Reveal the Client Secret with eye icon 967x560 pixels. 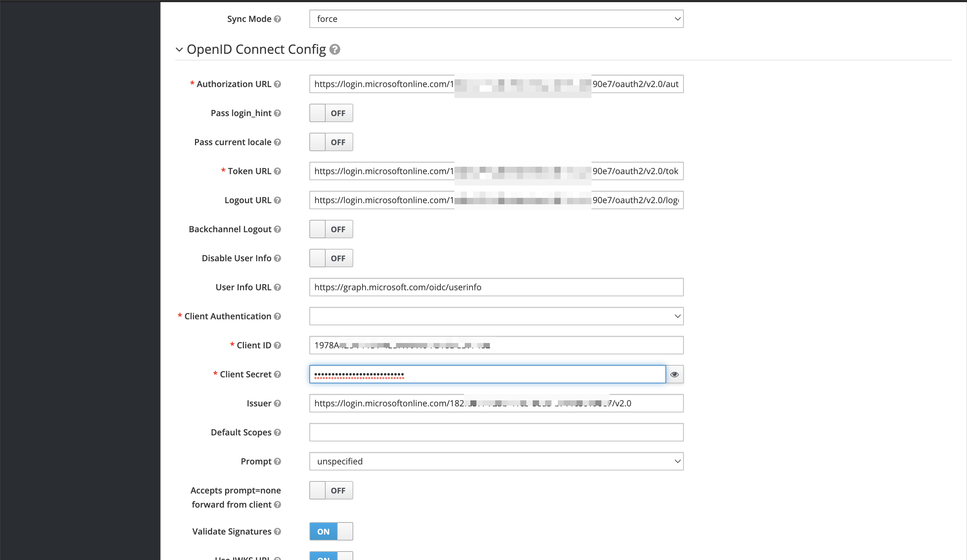674,374
